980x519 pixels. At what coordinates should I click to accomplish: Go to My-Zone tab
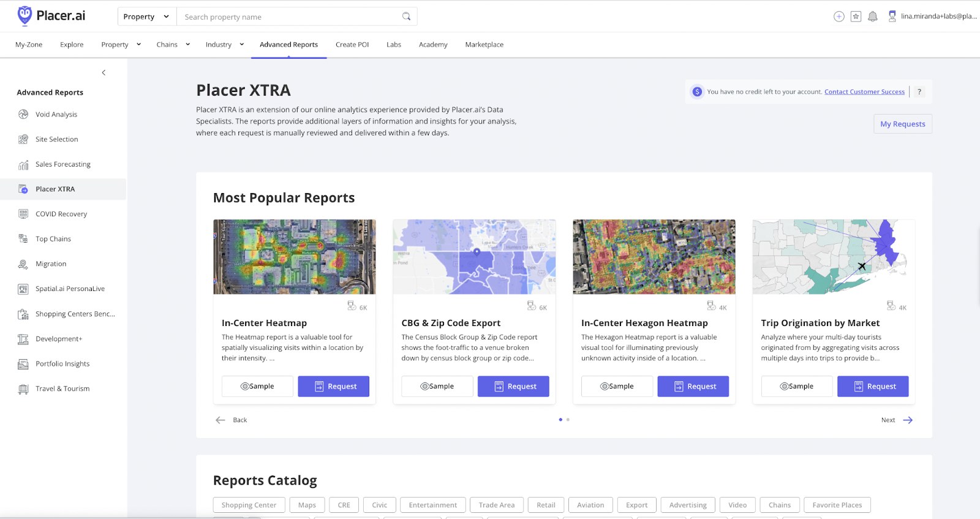point(29,45)
